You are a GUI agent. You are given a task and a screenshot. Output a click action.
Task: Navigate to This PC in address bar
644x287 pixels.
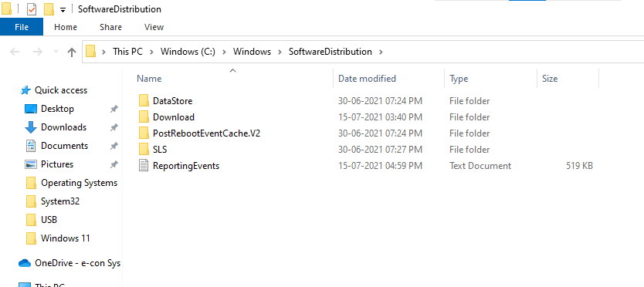click(127, 52)
